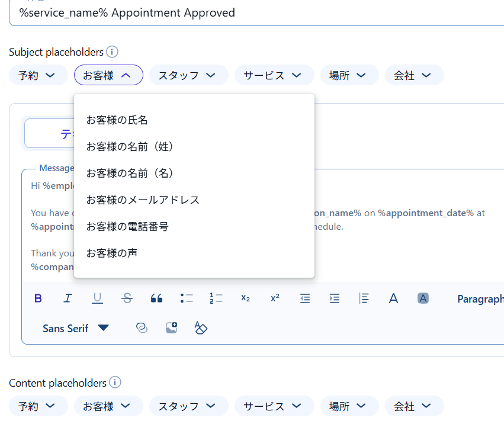Viewport: 504px width, 421px height.
Task: Apply subscript formatting
Action: coord(245,298)
